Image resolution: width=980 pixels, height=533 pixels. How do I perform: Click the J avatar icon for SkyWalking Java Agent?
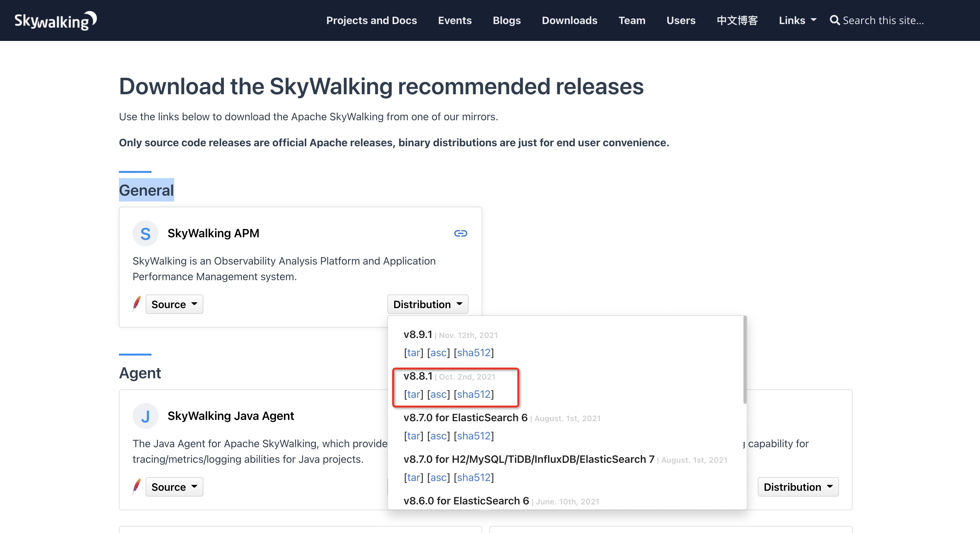pyautogui.click(x=145, y=415)
